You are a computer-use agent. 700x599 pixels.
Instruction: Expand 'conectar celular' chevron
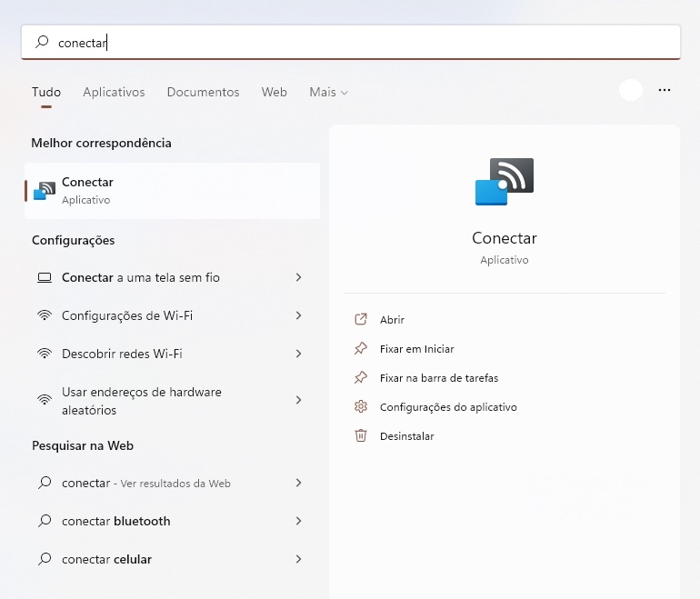(x=299, y=558)
